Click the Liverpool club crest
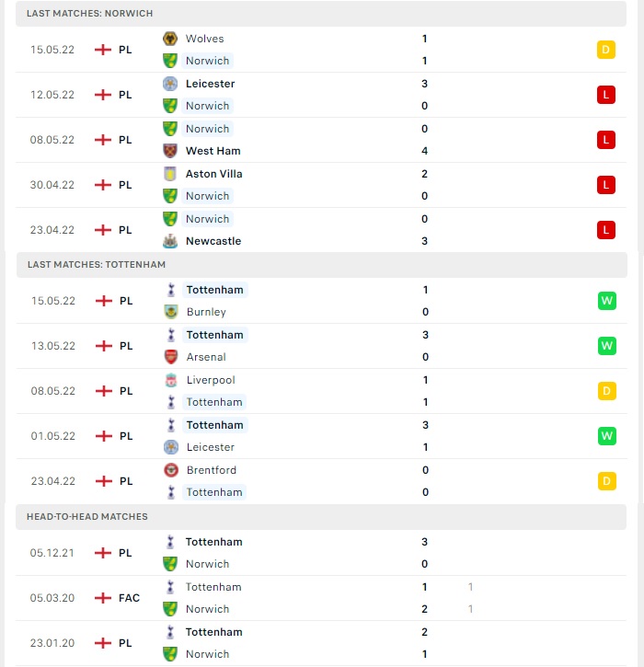The image size is (644, 667). [x=171, y=380]
